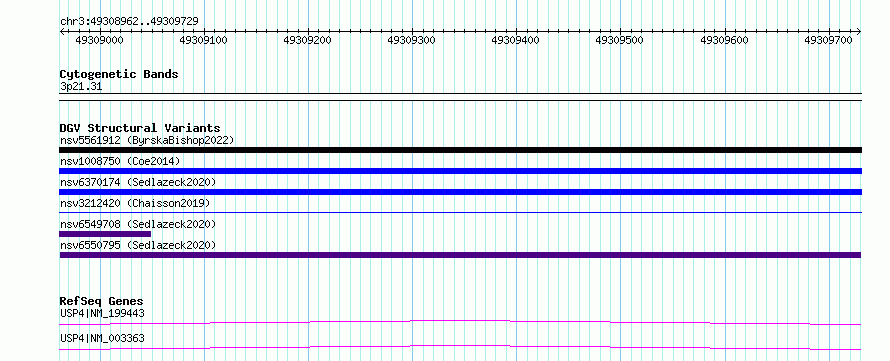Screen dimensions: 890x361
Task: Open the USP4|NM_003363 transcript label
Action: point(102,338)
